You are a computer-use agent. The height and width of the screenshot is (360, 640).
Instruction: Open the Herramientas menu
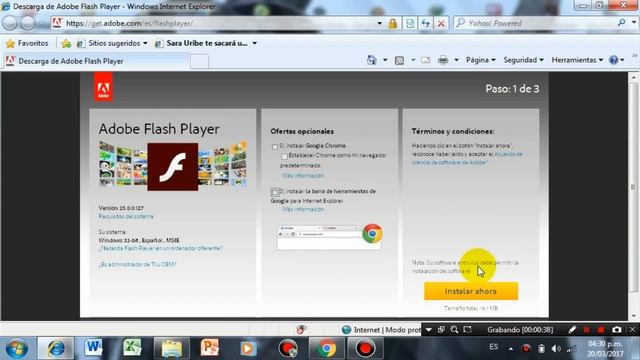tap(577, 60)
